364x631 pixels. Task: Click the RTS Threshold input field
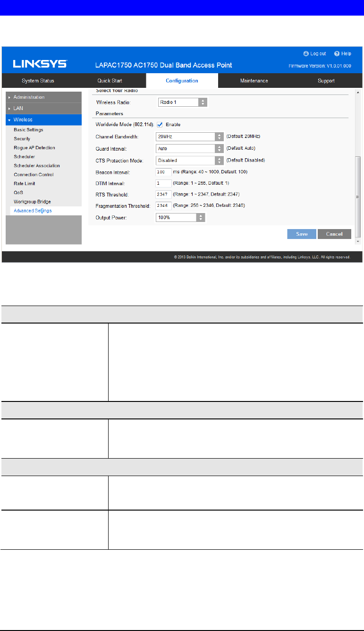coord(163,195)
